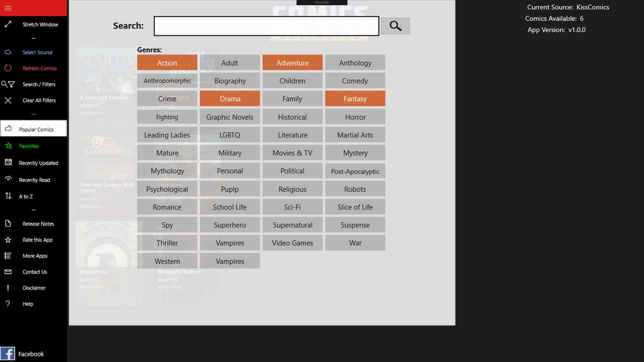Image resolution: width=644 pixels, height=362 pixels.
Task: Click the Contact Us envelope icon
Action: pos(8,272)
